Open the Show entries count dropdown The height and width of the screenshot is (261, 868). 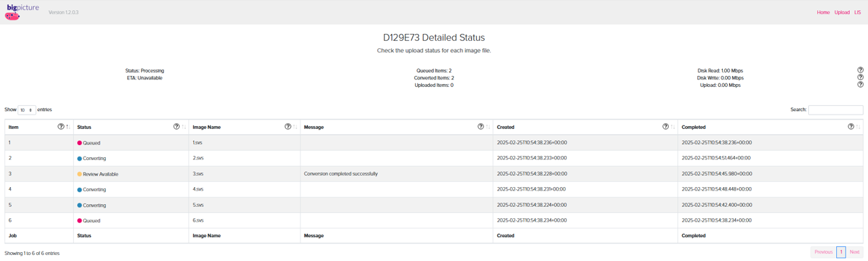coord(26,110)
